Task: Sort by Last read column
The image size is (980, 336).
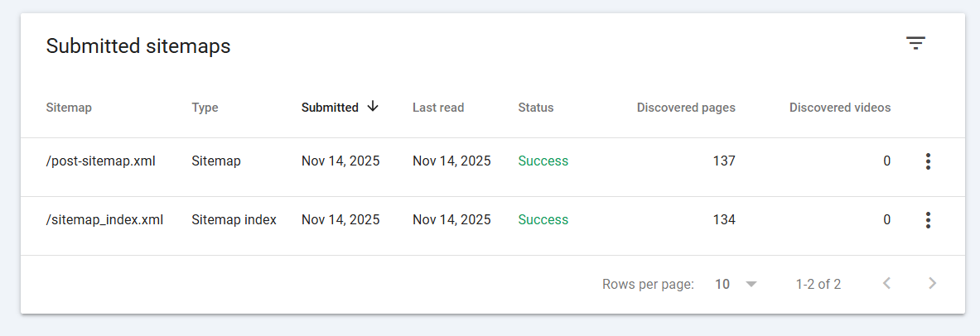Action: click(438, 108)
